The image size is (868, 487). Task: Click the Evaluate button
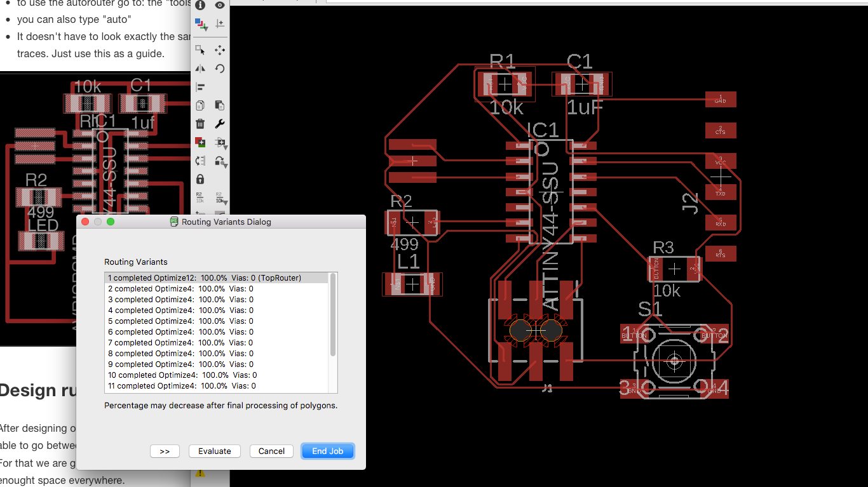(x=215, y=451)
